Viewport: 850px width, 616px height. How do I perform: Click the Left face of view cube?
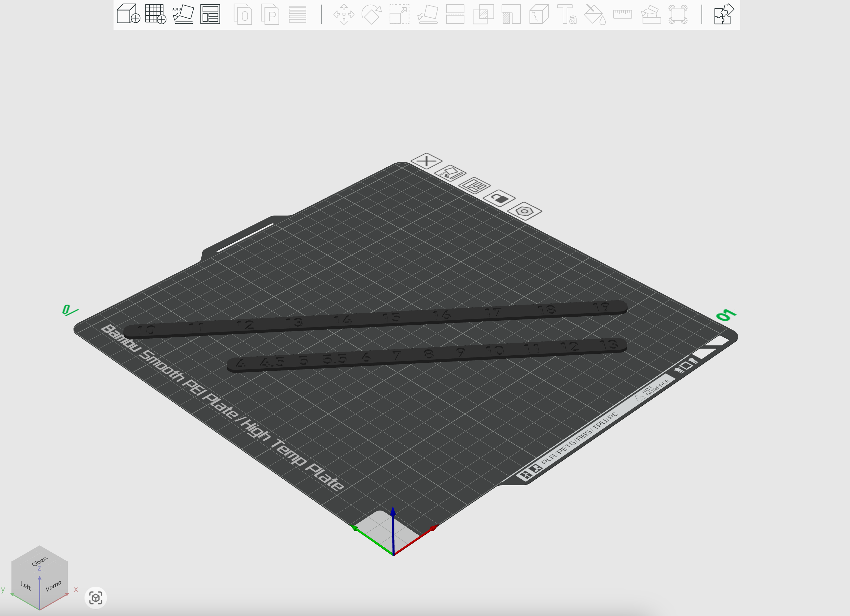25,585
